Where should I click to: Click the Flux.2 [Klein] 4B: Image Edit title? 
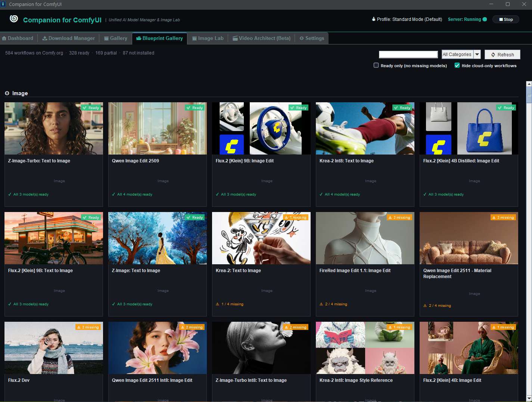tap(452, 380)
